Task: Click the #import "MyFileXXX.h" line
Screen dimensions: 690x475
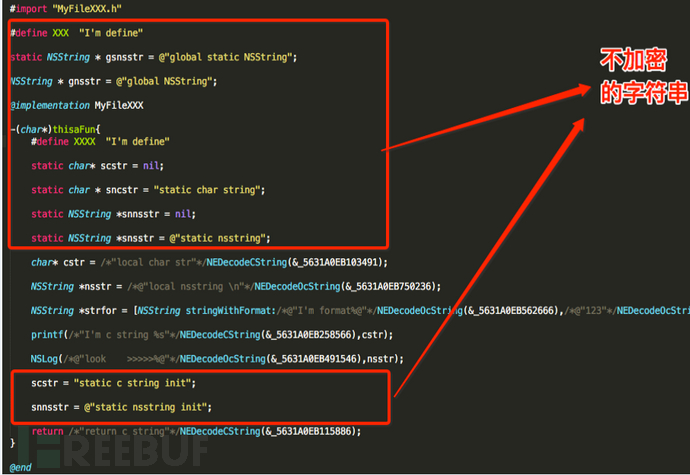Action: tap(66, 9)
